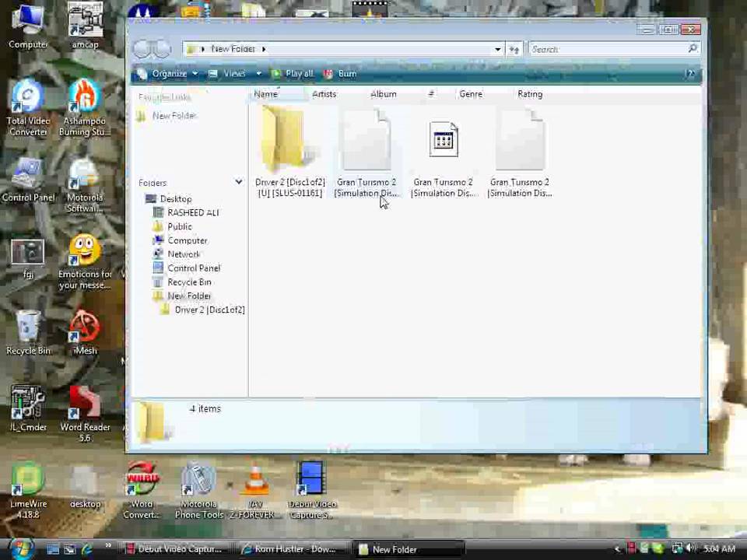Select Public in folder tree

coord(173,226)
